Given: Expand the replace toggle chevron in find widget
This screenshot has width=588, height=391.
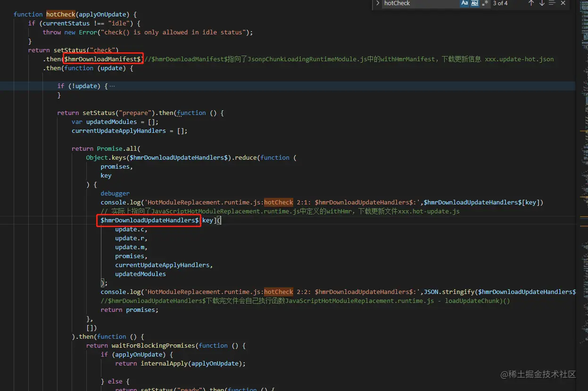Looking at the screenshot, I should (x=378, y=3).
